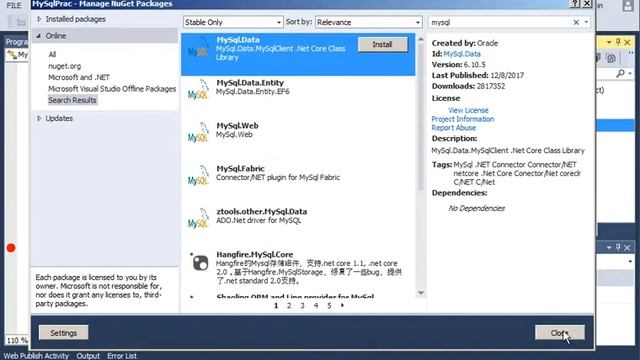Open window position dropdown arrow of lower right panel
The width and height of the screenshot is (640, 360).
point(609,248)
